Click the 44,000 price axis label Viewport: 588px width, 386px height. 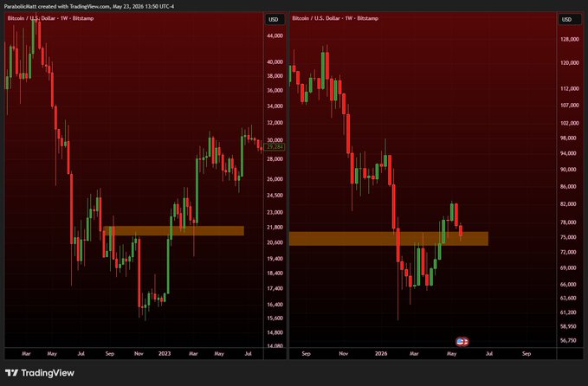(275, 36)
